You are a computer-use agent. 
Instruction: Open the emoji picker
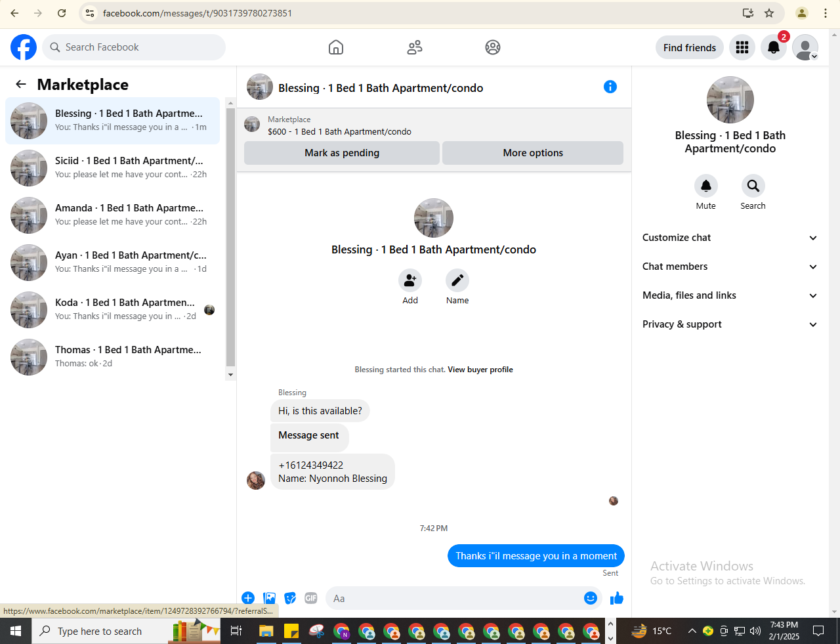tap(591, 598)
